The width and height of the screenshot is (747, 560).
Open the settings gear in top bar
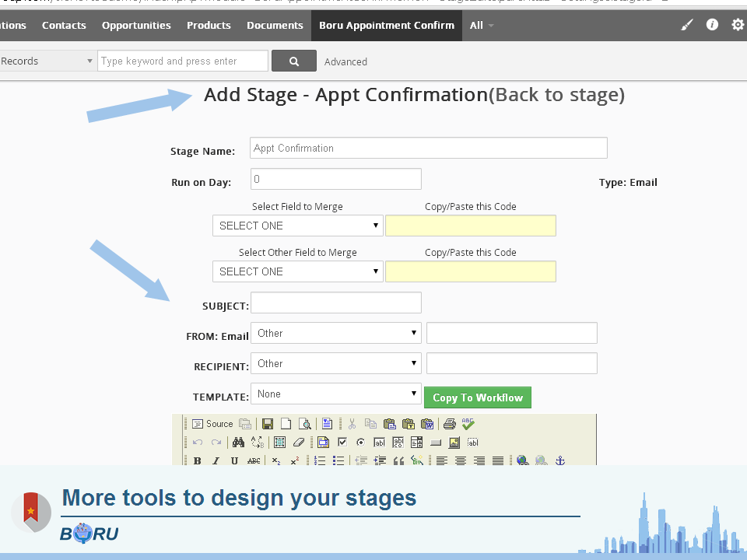tap(738, 25)
